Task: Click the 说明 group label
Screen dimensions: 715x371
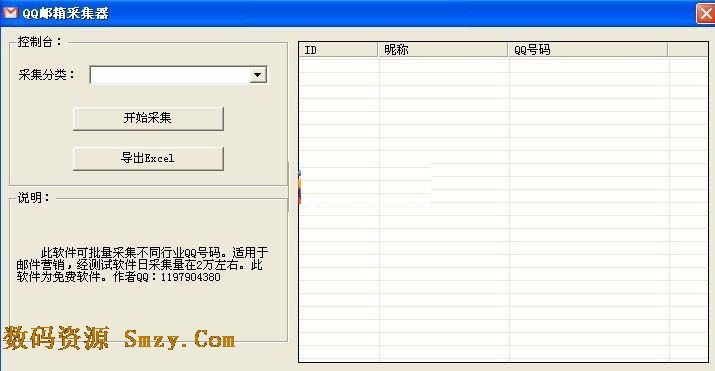Action: (34, 198)
